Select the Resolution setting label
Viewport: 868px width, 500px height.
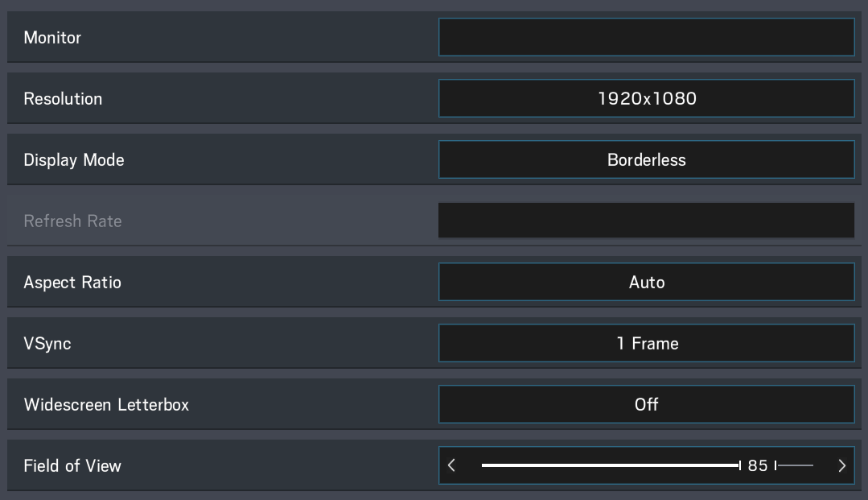click(63, 99)
